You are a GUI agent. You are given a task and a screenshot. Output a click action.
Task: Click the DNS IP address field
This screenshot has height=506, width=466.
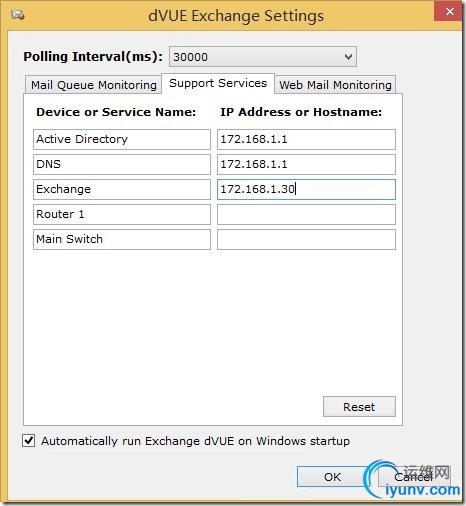coord(306,164)
